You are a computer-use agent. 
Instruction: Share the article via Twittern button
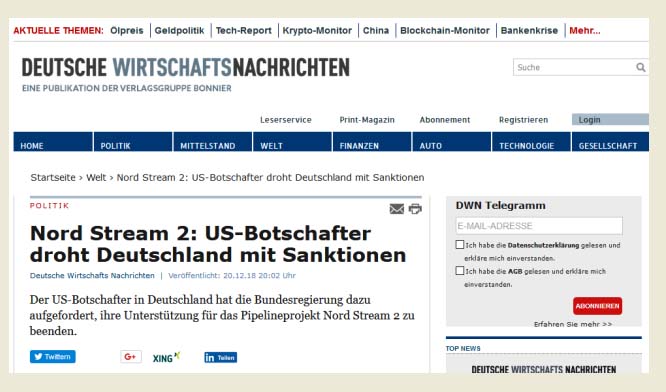pyautogui.click(x=53, y=356)
